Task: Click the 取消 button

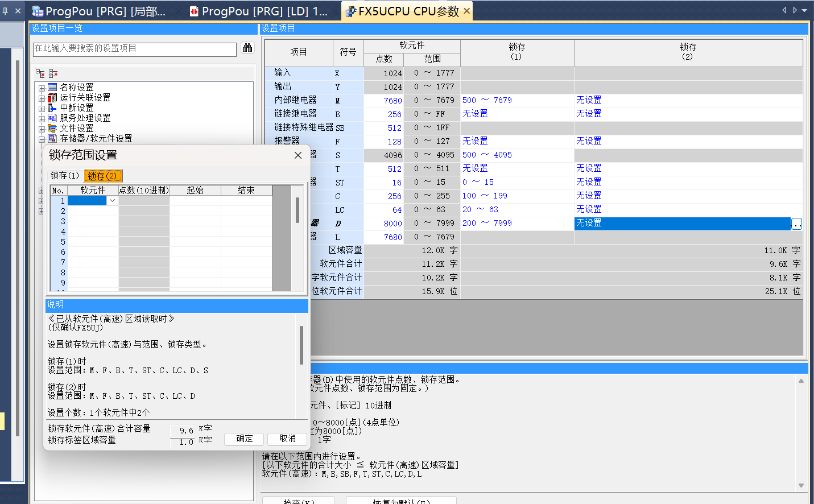Action: (287, 439)
